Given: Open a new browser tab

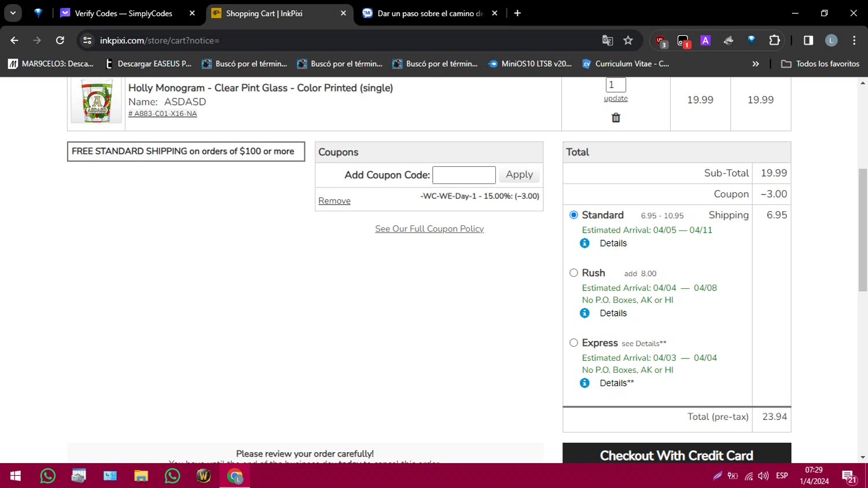Looking at the screenshot, I should (x=517, y=13).
